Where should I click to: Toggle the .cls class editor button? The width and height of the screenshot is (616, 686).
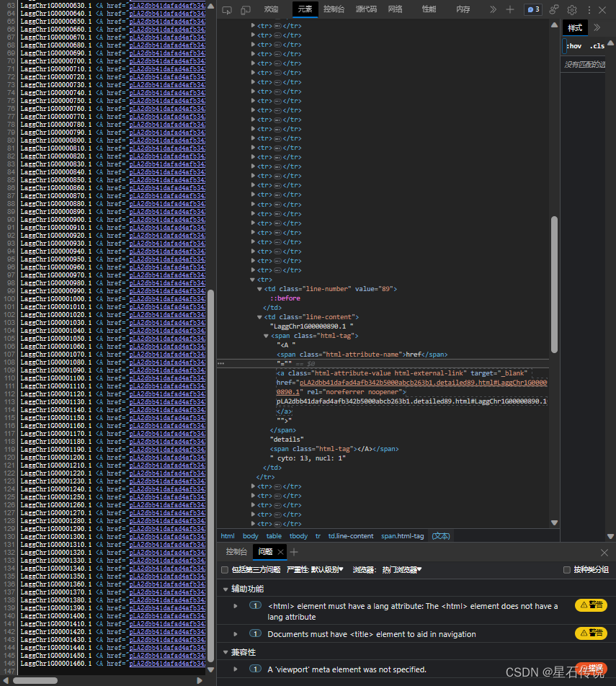[x=597, y=46]
